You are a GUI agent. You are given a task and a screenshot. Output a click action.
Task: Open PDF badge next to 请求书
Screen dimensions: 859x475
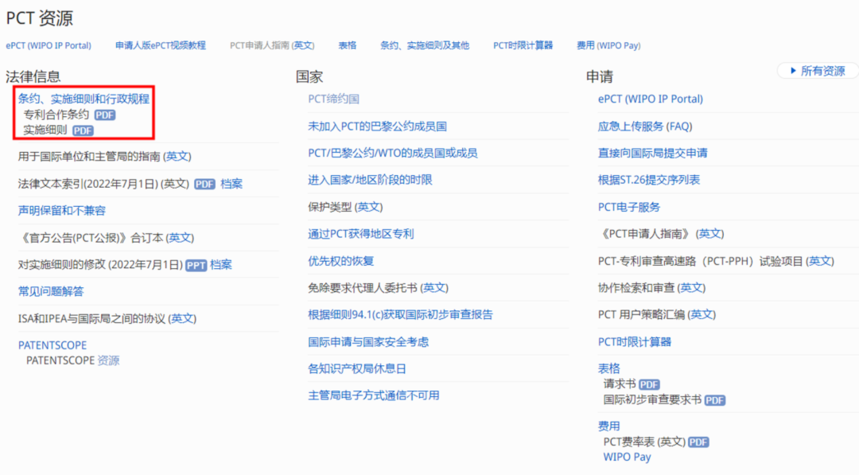[x=649, y=385]
